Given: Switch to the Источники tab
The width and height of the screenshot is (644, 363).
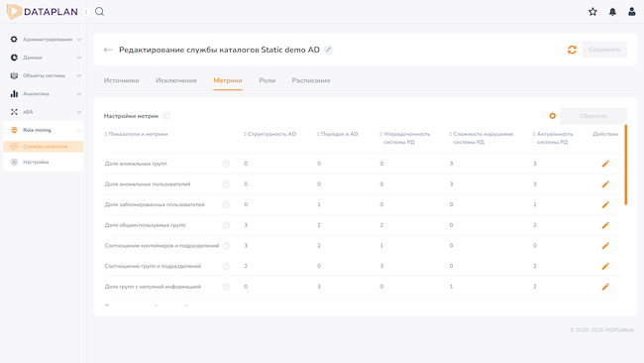Looking at the screenshot, I should tap(121, 80).
